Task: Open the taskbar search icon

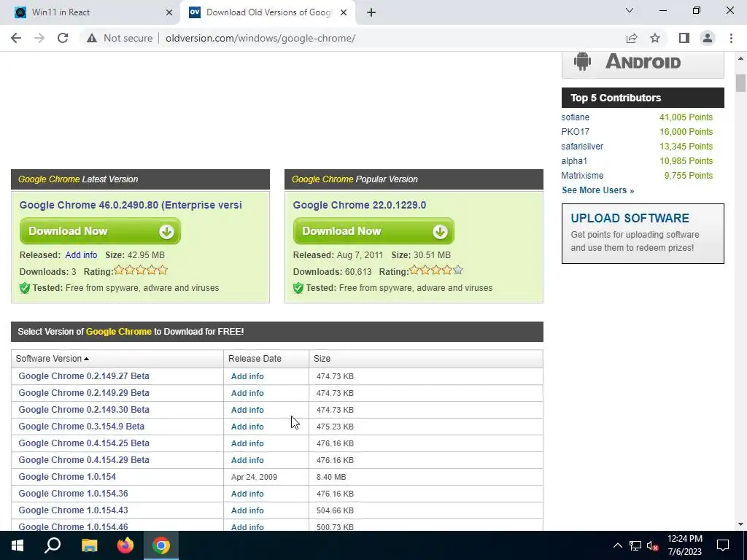Action: (x=53, y=545)
